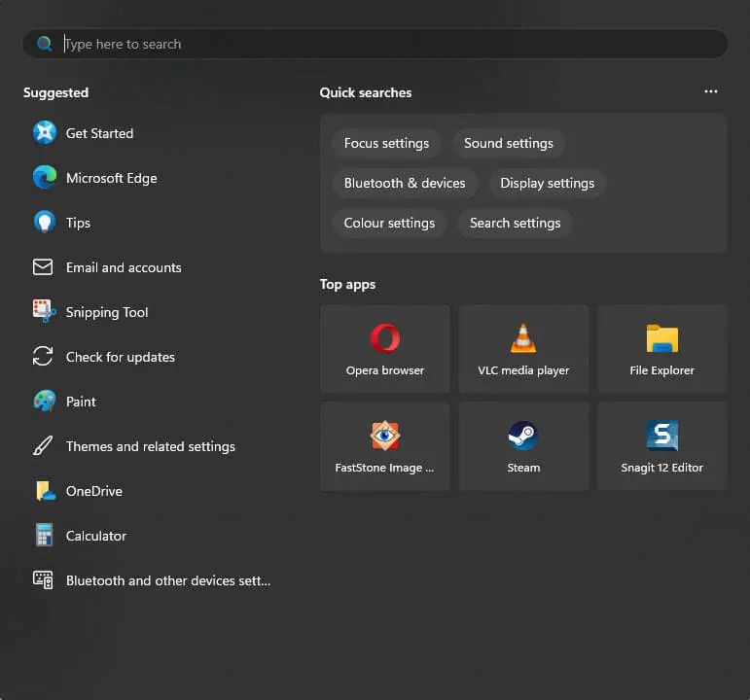Click the search magnifier icon

click(45, 44)
